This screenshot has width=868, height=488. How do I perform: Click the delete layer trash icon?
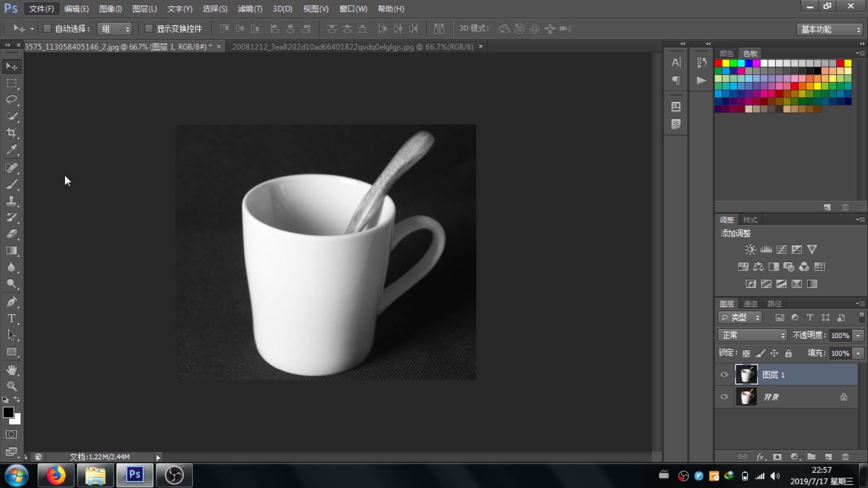845,457
